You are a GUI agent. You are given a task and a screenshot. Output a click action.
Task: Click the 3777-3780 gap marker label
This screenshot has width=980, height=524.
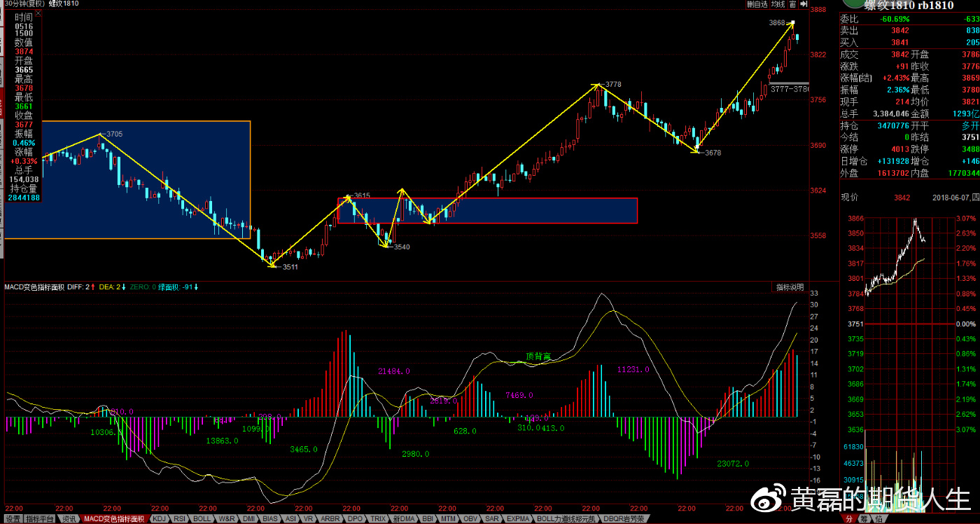point(790,90)
